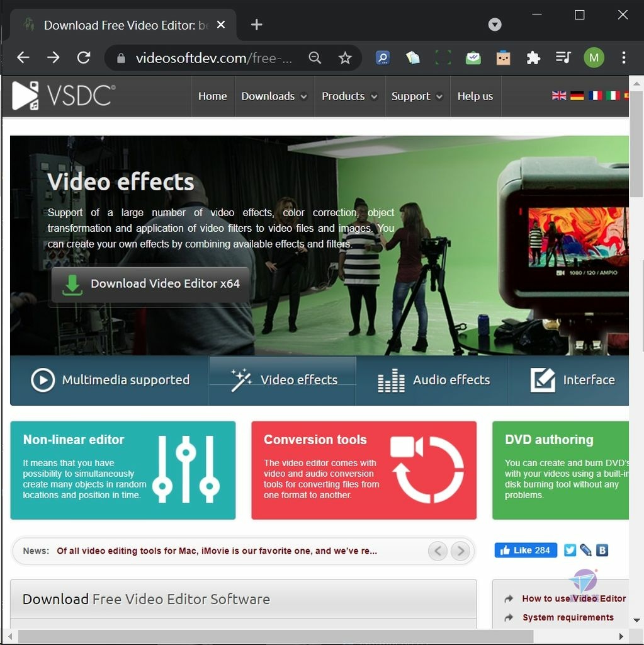The width and height of the screenshot is (644, 645).
Task: Select the Video effects tab
Action: pos(282,380)
